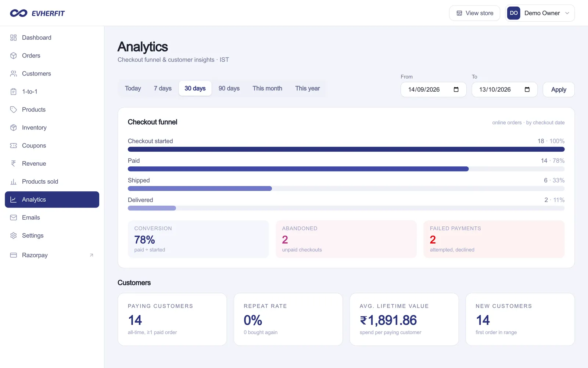Image resolution: width=588 pixels, height=368 pixels.
Task: Click the "14 · 78%" funnel value
Action: tap(553, 160)
